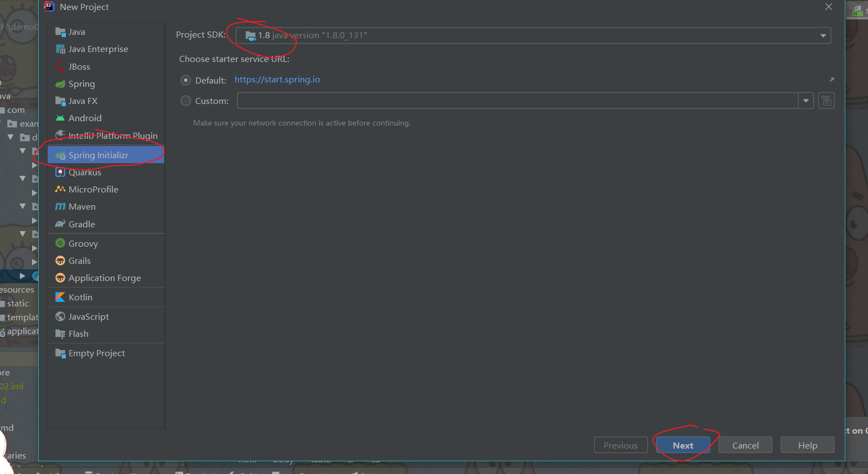Click the Maven 'm' icon
The image size is (868, 474).
(60, 206)
